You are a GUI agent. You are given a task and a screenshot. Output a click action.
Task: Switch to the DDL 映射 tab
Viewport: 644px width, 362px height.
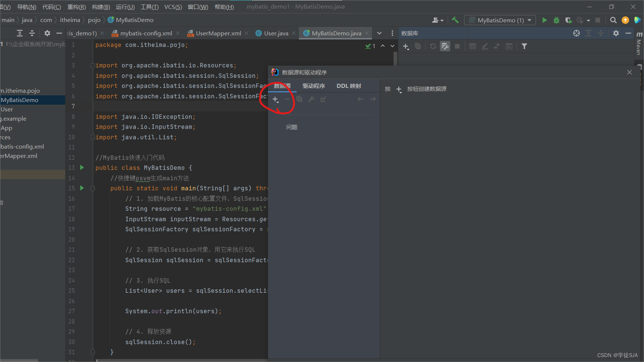(x=349, y=86)
